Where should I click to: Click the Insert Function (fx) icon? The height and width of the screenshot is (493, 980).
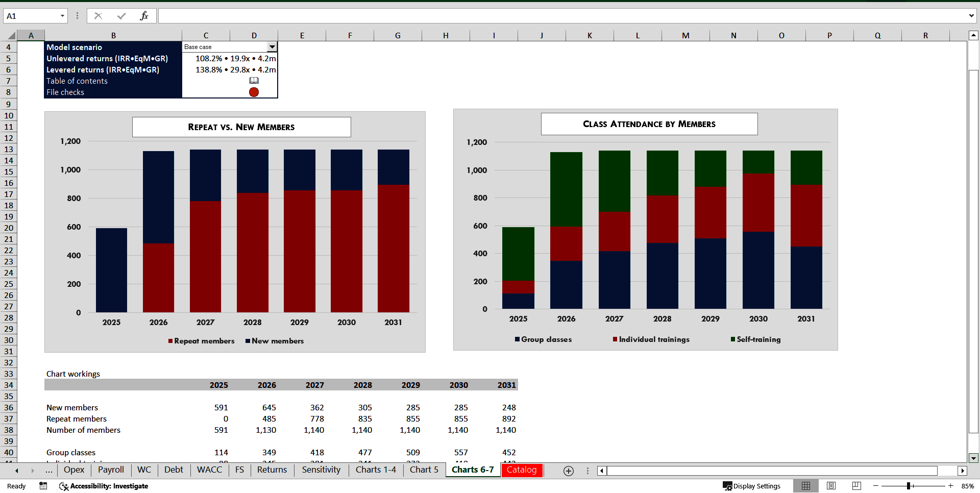[144, 15]
